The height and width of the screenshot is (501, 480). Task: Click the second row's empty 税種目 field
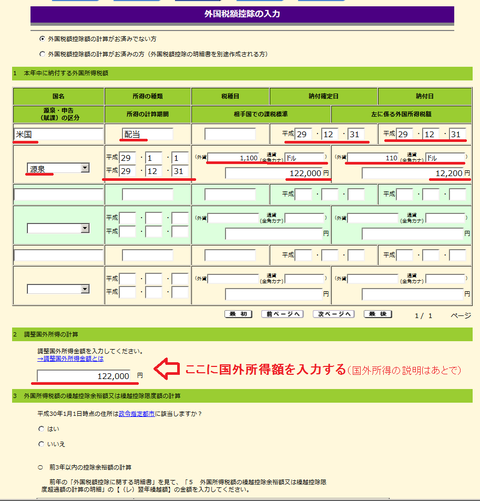230,194
